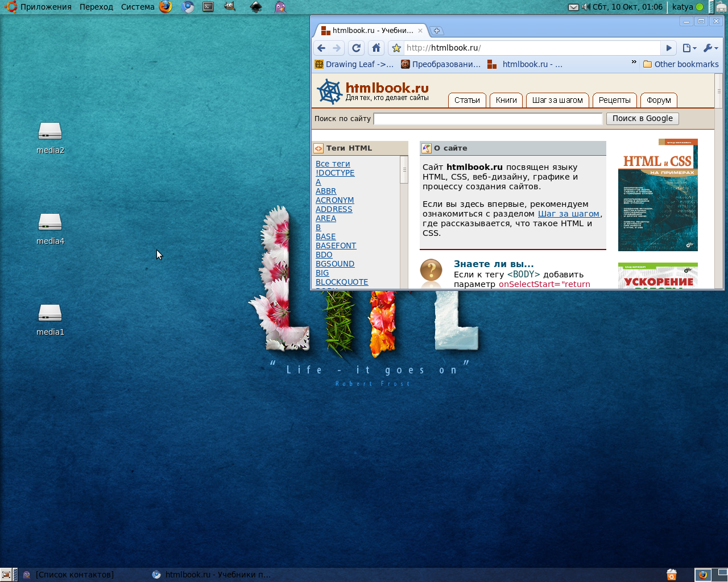Open the page menu dropdown
Image resolution: width=728 pixels, height=582 pixels.
(x=689, y=48)
